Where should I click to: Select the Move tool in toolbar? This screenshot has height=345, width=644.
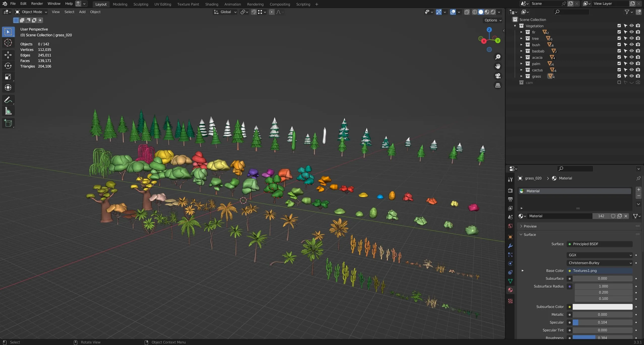click(8, 54)
